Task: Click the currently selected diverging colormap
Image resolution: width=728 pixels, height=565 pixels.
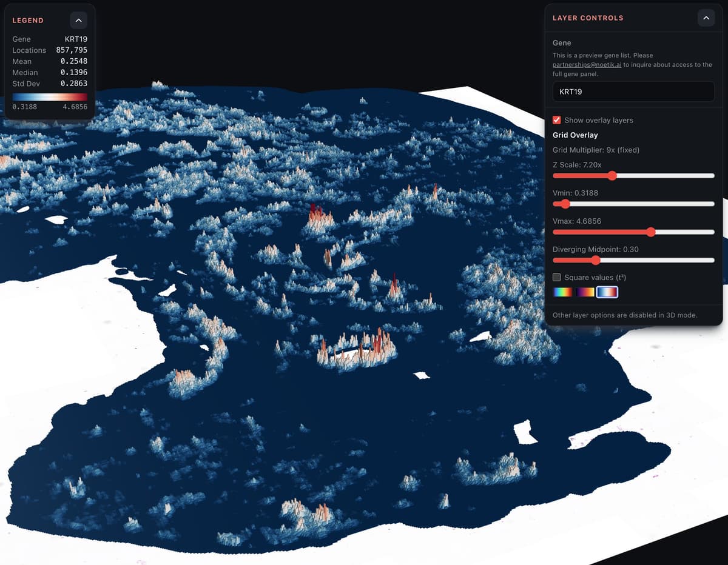Action: pos(607,292)
